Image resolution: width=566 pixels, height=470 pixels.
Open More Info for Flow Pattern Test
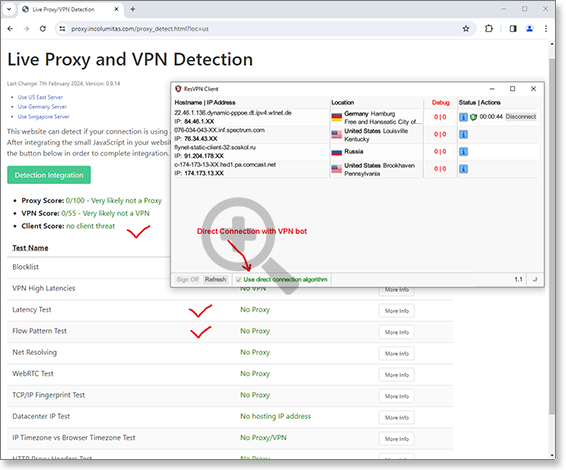(x=397, y=332)
